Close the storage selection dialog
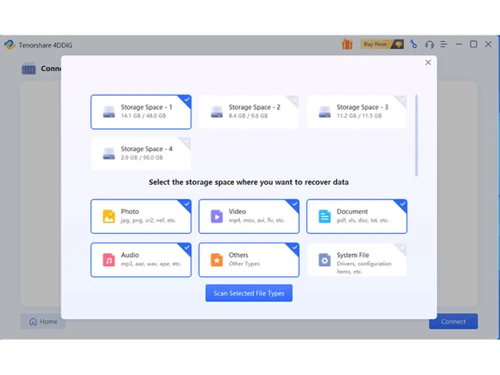 click(428, 63)
